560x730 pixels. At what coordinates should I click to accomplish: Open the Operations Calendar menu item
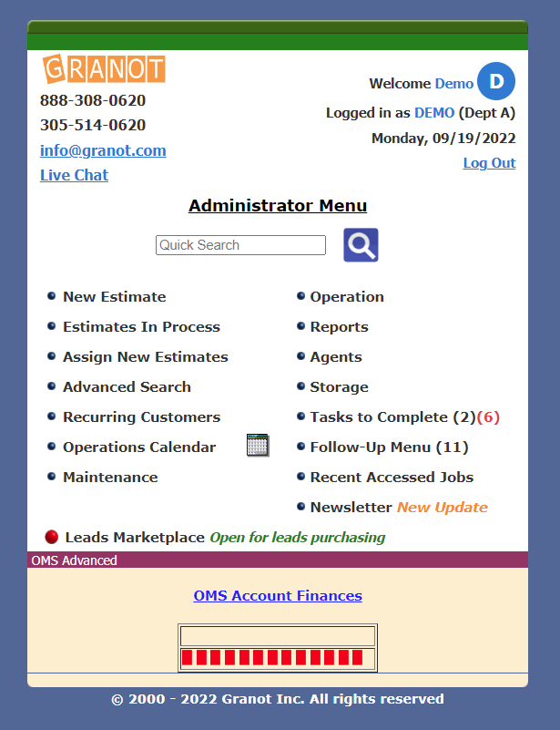(x=139, y=447)
